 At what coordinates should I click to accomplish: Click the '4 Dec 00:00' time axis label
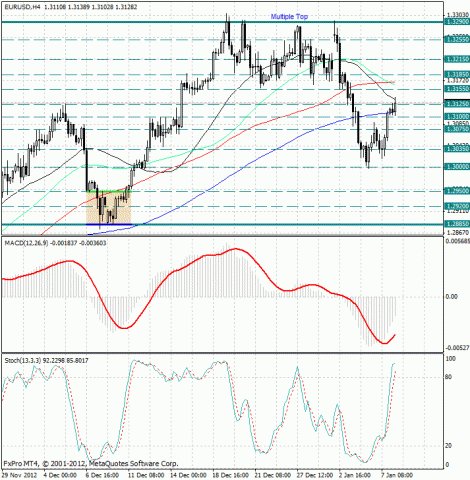pyautogui.click(x=60, y=475)
